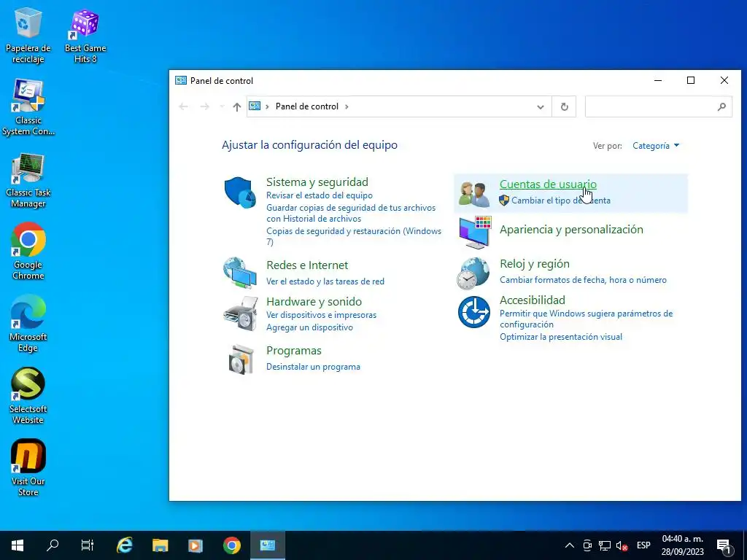This screenshot has width=747, height=560.
Task: Launch Google Chrome from the desktop
Action: click(28, 252)
